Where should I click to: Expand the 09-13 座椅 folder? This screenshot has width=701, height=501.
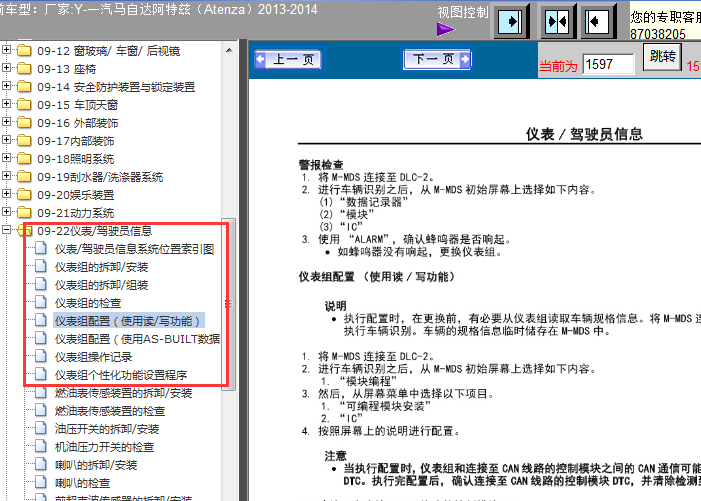pos(6,67)
